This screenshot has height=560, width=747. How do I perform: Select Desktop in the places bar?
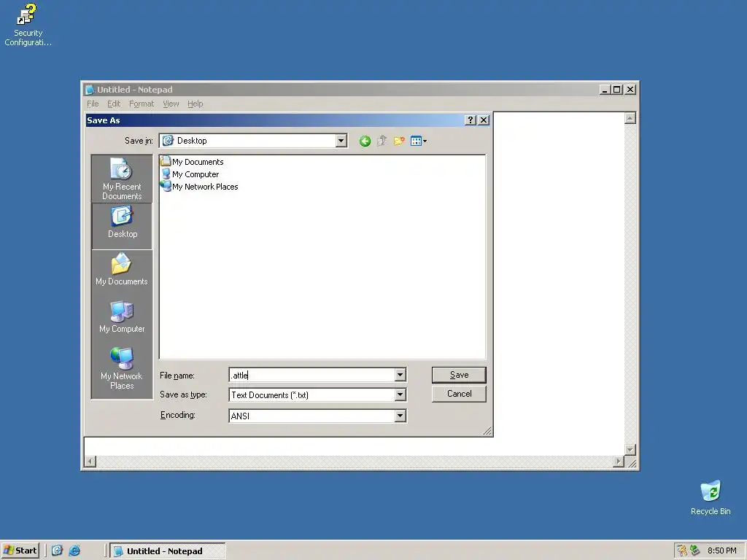click(x=122, y=226)
